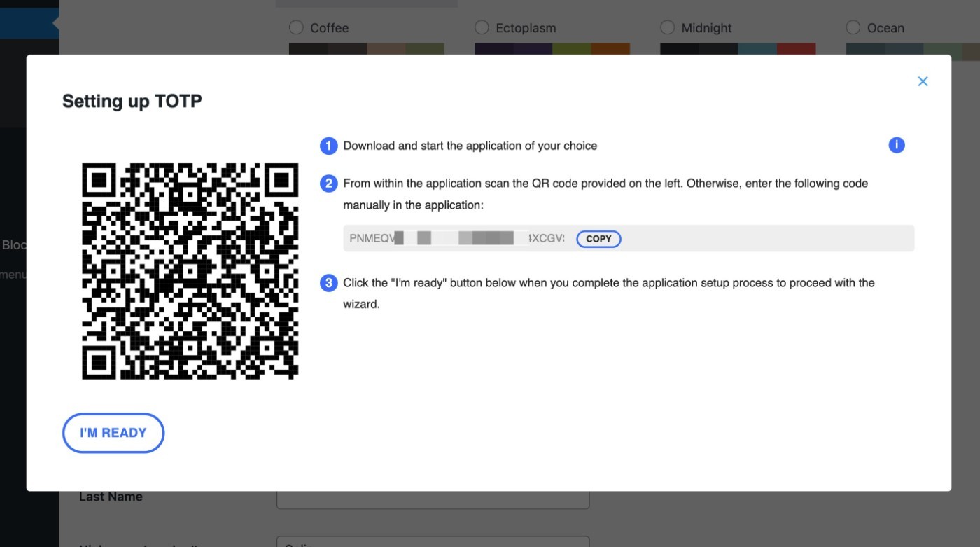The height and width of the screenshot is (547, 980).
Task: Select the Midnight color scheme radio button
Action: [x=667, y=27]
